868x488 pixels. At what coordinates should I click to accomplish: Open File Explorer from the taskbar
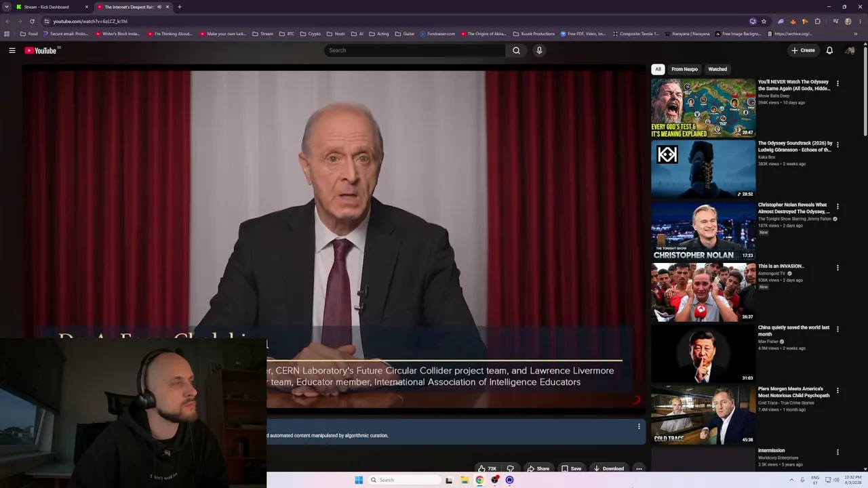coord(465,480)
